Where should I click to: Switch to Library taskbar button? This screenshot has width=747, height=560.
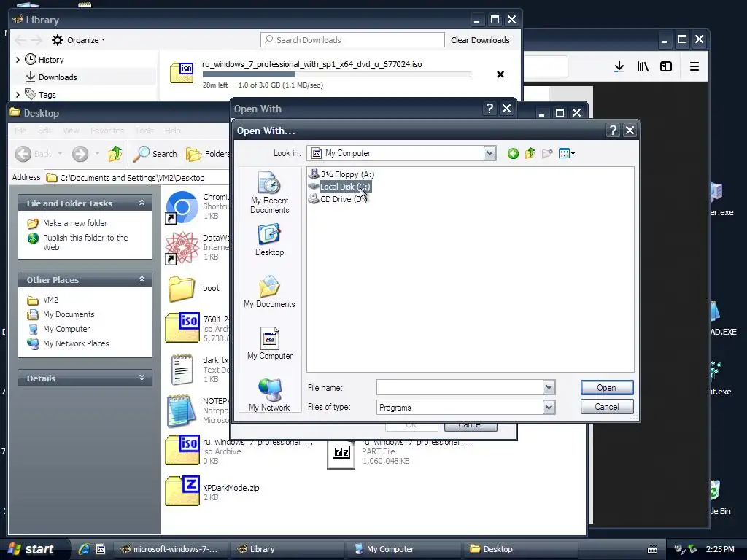click(x=286, y=549)
